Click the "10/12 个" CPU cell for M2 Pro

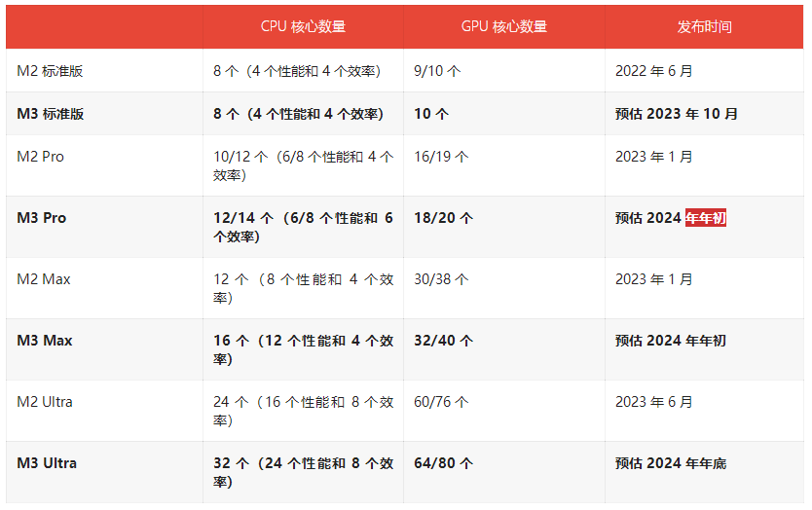304,165
